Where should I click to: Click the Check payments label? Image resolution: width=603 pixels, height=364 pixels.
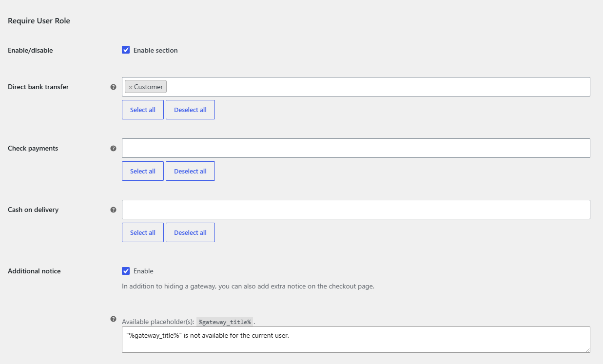33,148
